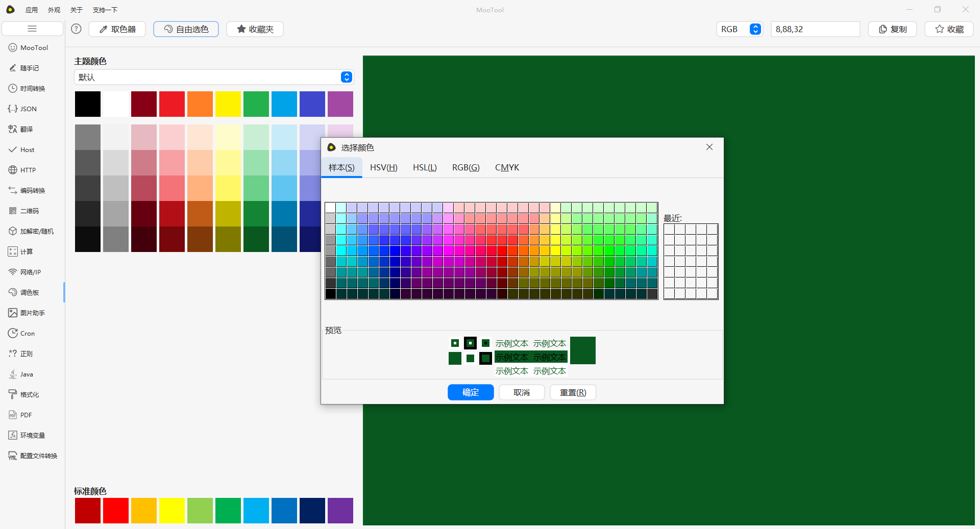The width and height of the screenshot is (980, 529).
Task: Open the 外观 appearance menu
Action: [54, 10]
